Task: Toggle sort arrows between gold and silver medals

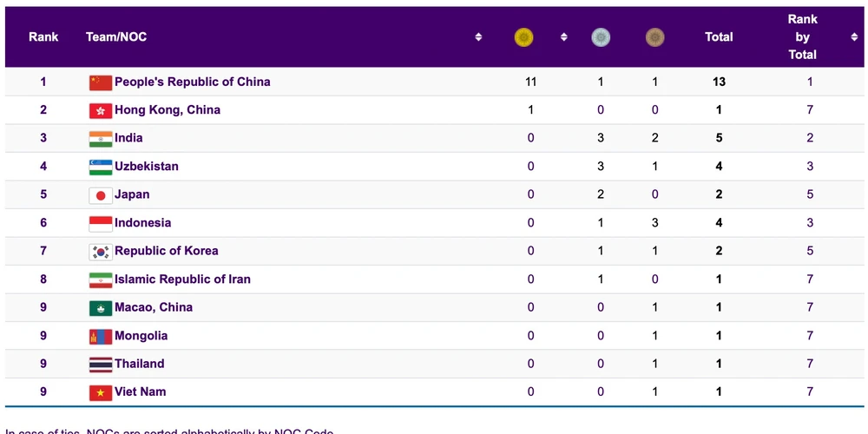Action: (x=563, y=37)
